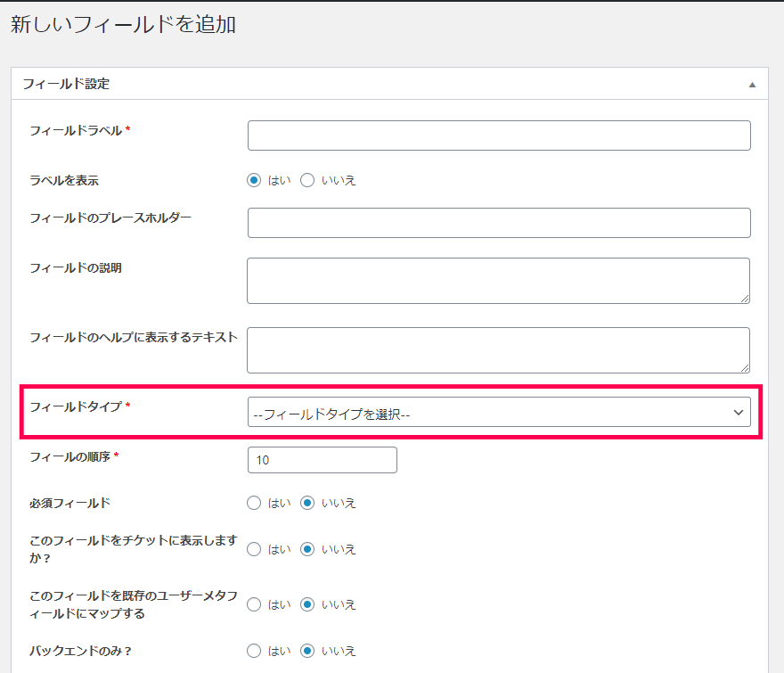Select いいえ for ラベルを表示
The image size is (784, 673).
(x=307, y=180)
